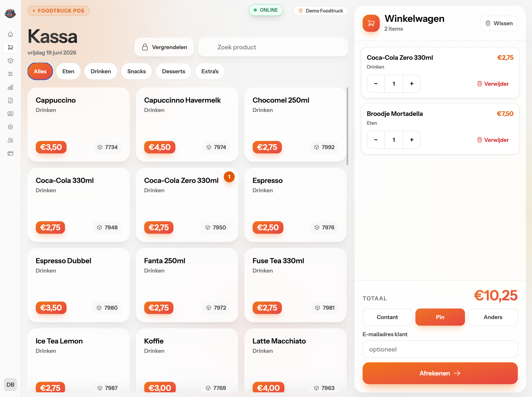Add Fuse Tea 330ml to the cart
The height and width of the screenshot is (397, 532).
tap(295, 285)
